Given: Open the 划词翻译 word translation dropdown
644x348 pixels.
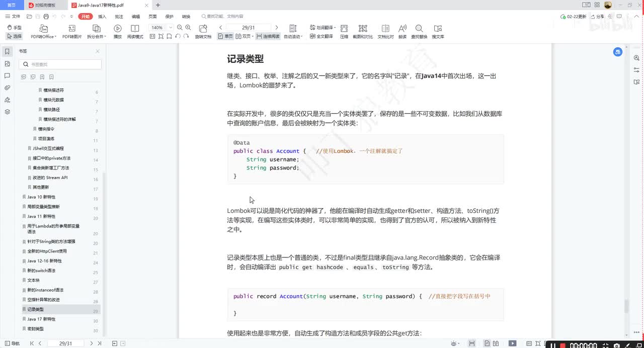Looking at the screenshot, I should [321, 28].
